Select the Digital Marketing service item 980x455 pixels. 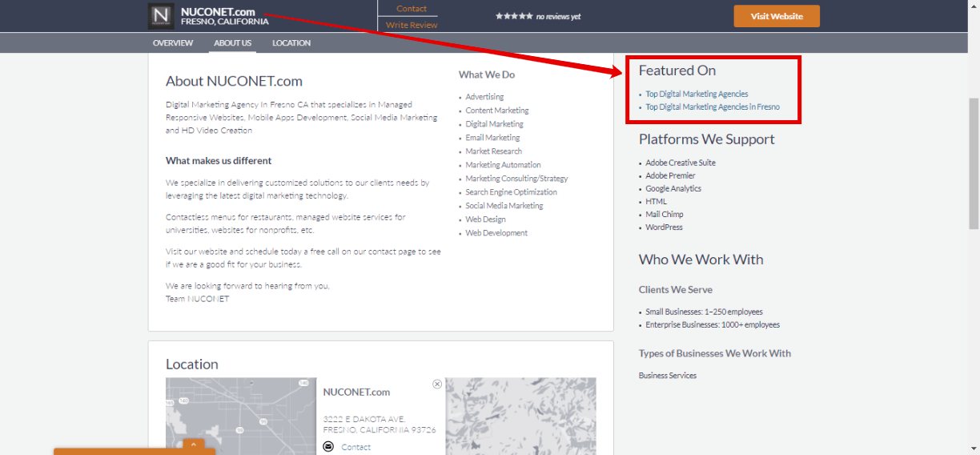click(x=495, y=124)
